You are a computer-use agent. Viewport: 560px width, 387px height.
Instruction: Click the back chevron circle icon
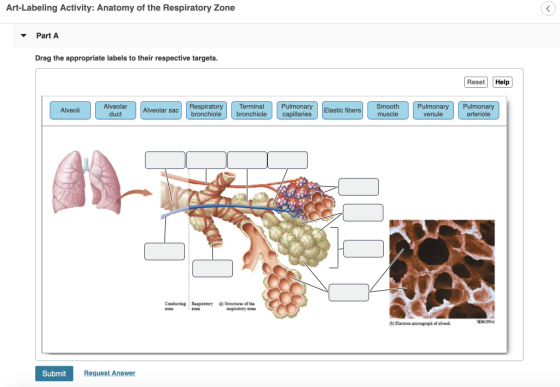click(x=548, y=9)
